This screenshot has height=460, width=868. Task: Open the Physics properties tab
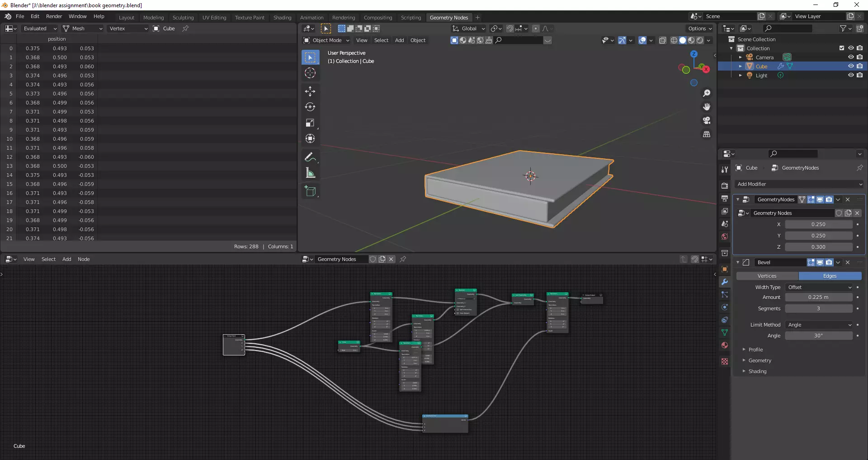[x=725, y=307]
